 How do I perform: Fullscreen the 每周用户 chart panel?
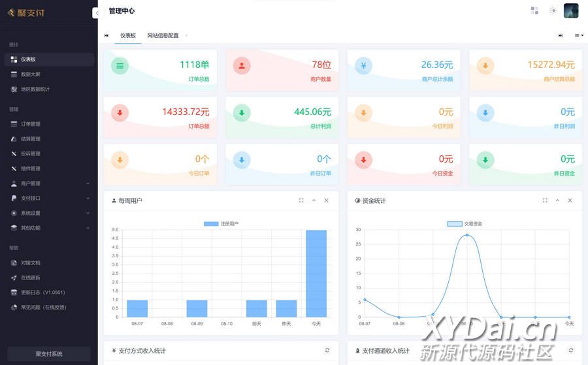[301, 200]
